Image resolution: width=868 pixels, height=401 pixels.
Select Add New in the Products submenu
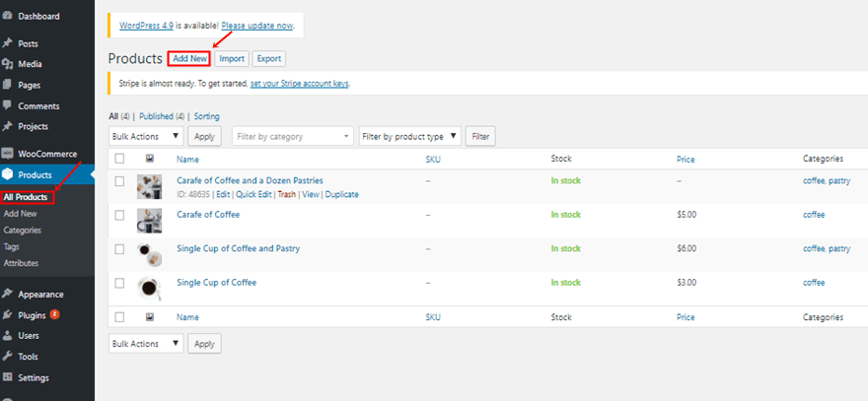click(x=21, y=214)
